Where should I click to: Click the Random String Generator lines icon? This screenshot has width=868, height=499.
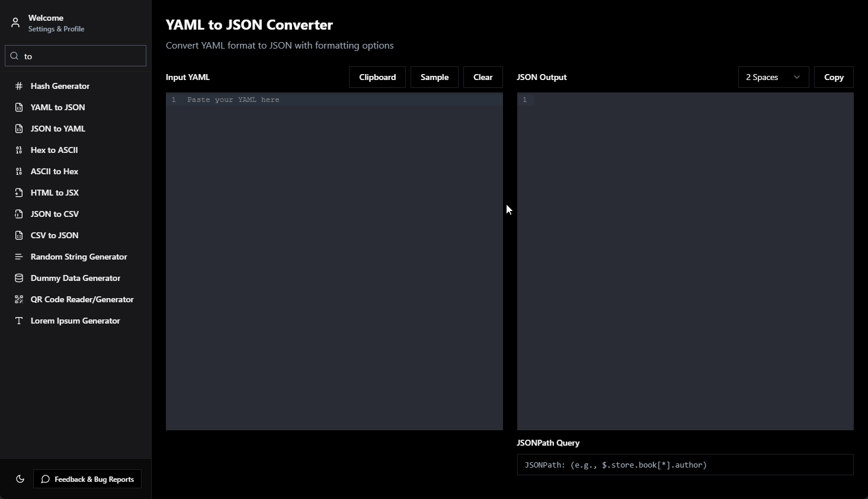[x=19, y=257]
